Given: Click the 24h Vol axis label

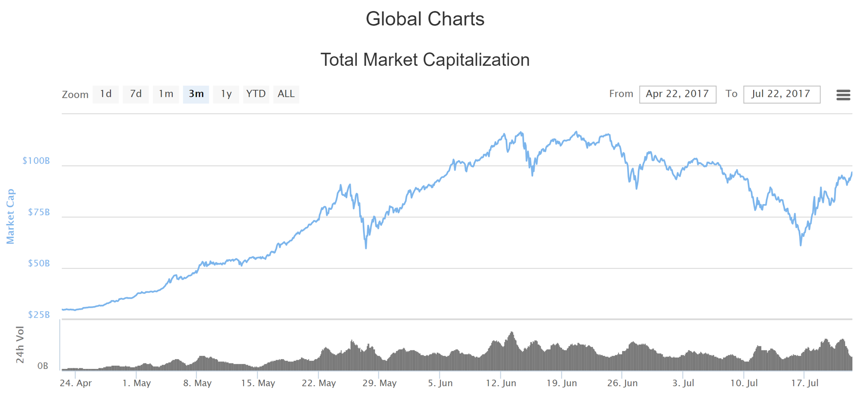Looking at the screenshot, I should tap(20, 344).
